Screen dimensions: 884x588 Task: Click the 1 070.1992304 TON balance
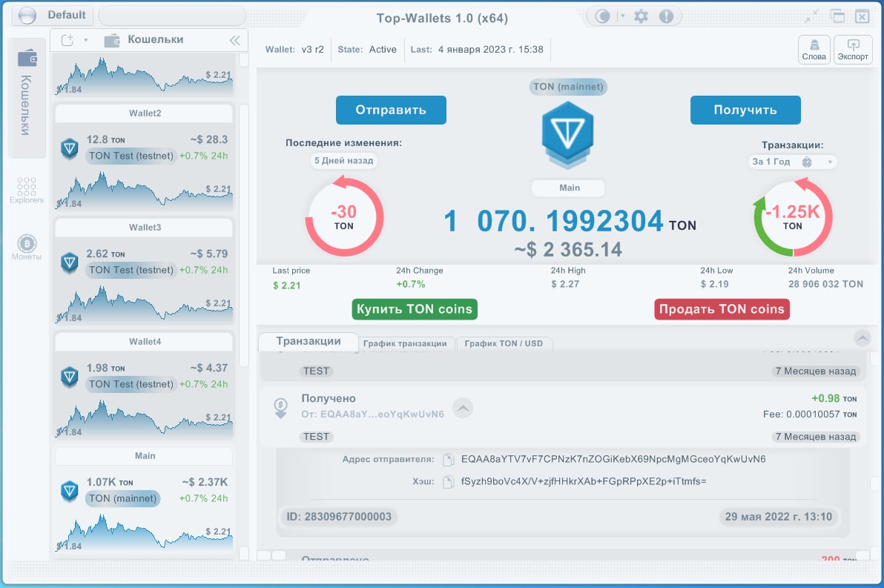[570, 221]
